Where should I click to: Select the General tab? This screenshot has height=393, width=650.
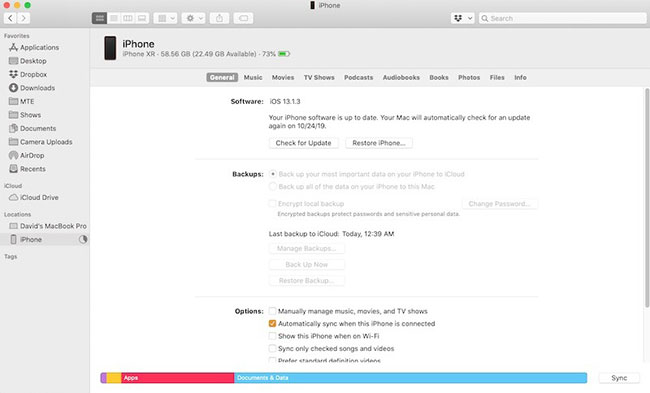[222, 78]
